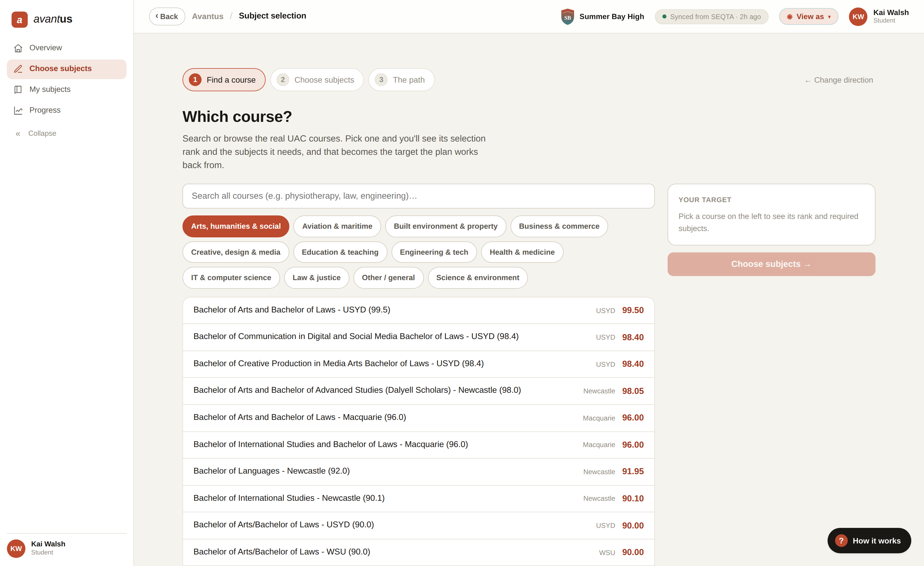Click the course search field
Viewport: 924px width, 566px height.
pyautogui.click(x=418, y=196)
